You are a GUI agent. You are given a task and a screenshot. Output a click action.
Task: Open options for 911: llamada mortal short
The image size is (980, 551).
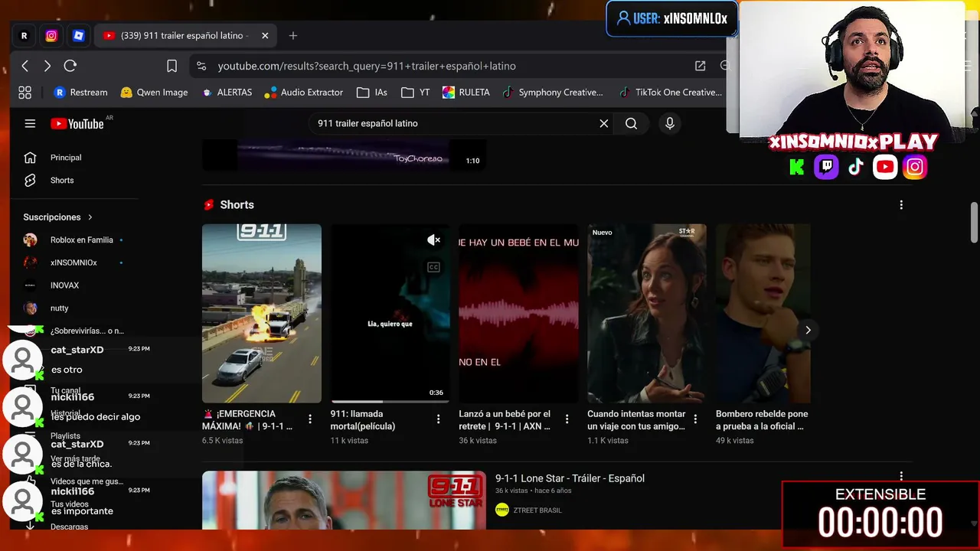pos(439,419)
